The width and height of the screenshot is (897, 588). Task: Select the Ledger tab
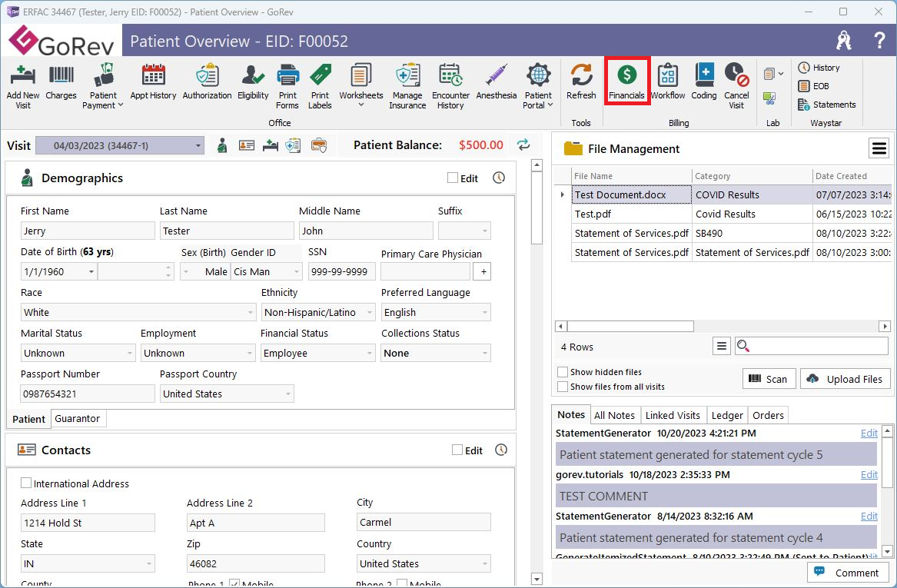pyautogui.click(x=726, y=415)
